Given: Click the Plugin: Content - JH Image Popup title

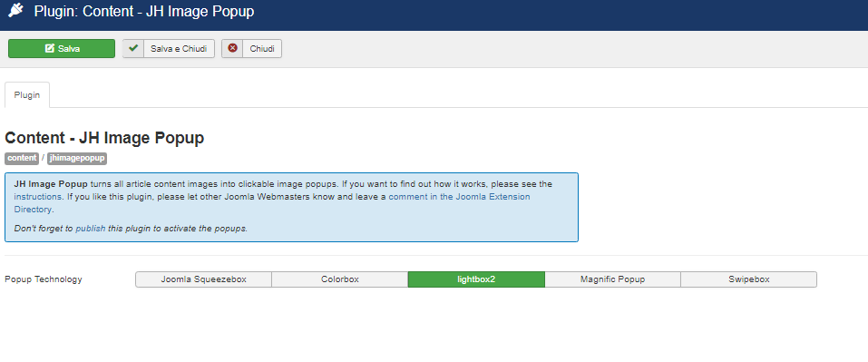Looking at the screenshot, I should click(144, 11).
